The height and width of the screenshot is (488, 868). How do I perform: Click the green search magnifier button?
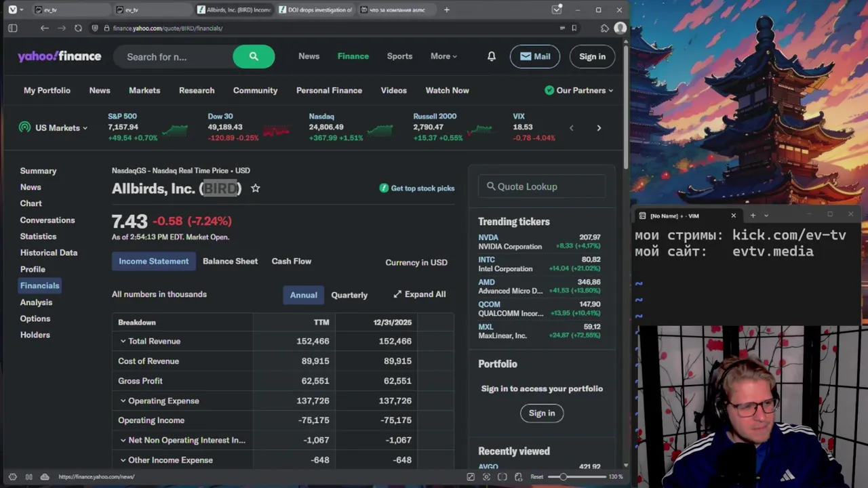[x=254, y=57]
